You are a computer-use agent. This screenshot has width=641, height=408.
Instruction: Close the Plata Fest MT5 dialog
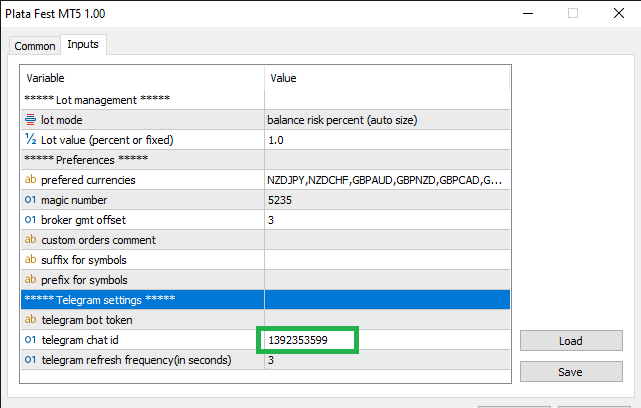click(x=619, y=13)
